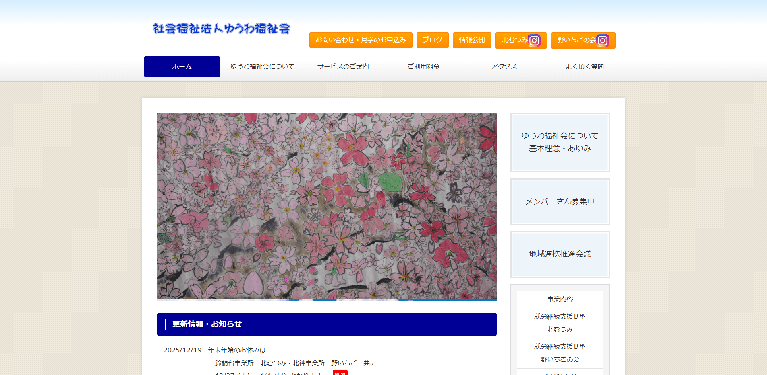The height and width of the screenshot is (375, 767).
Task: Click the third orange header button before Instagram links
Action: [472, 40]
